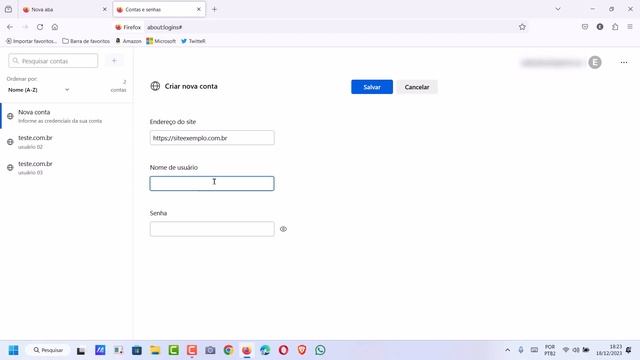Open the Twitter bookmark
Viewport: 640px width, 360px height.
(x=193, y=41)
